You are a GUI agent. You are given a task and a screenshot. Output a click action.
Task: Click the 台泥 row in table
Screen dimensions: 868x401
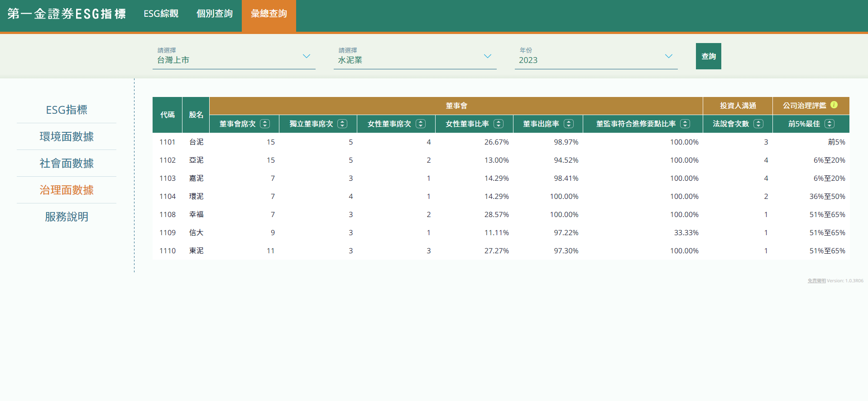pos(196,142)
